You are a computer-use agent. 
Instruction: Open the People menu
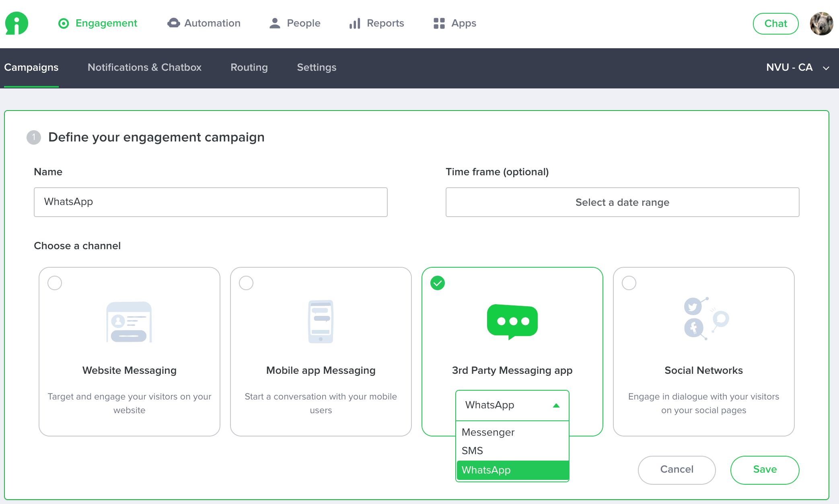pos(295,23)
